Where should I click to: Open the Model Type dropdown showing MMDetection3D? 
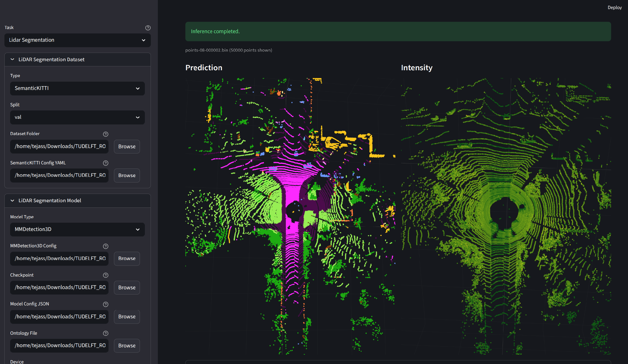(77, 229)
